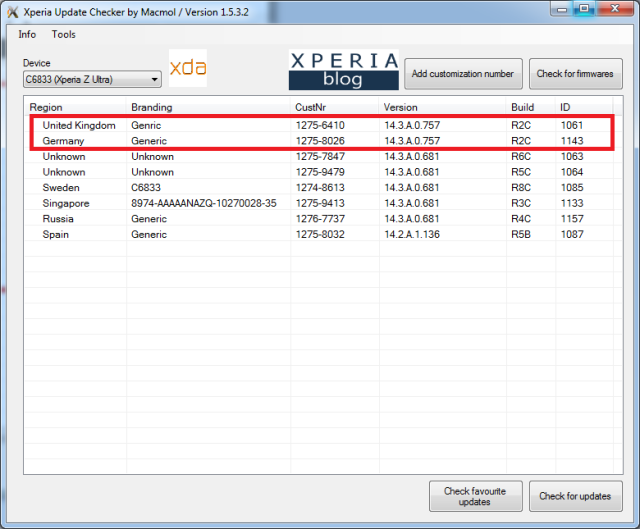Click the xda logo
Viewport: 640px width, 529px height.
coord(188,68)
